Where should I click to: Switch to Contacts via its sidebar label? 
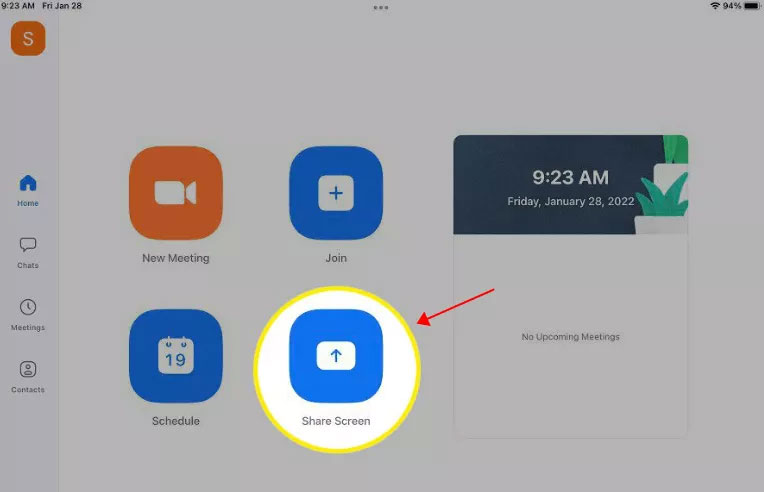[28, 389]
